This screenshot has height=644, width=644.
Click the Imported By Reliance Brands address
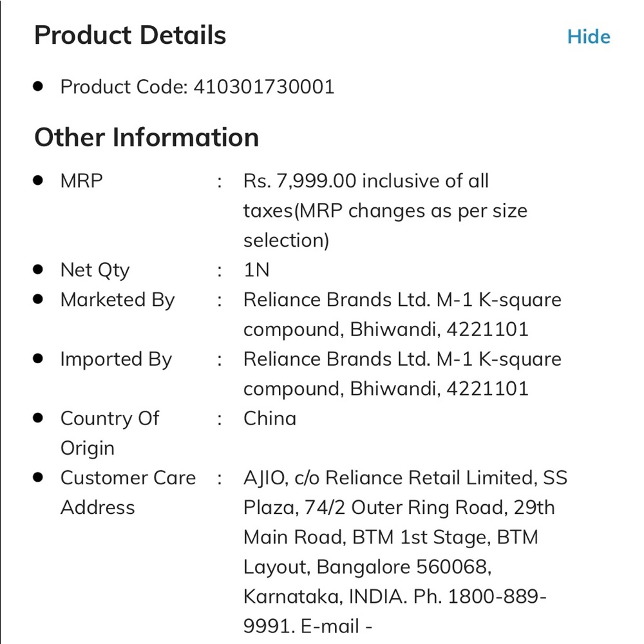[x=402, y=374]
